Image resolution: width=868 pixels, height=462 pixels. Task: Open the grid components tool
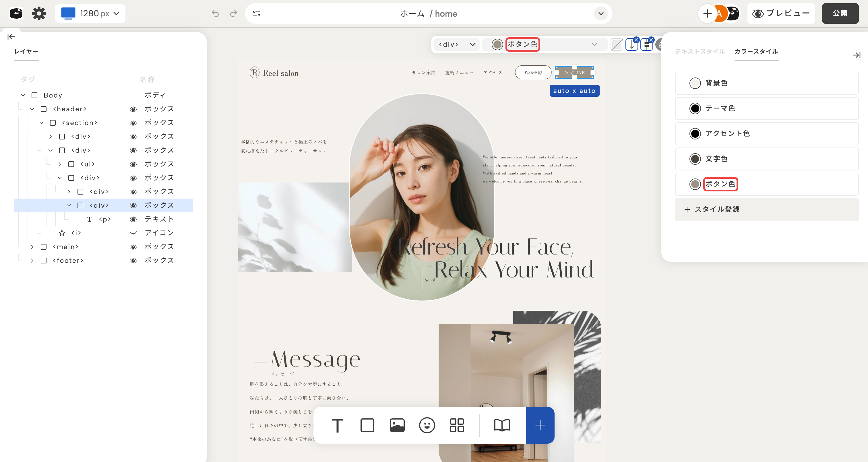tap(457, 425)
